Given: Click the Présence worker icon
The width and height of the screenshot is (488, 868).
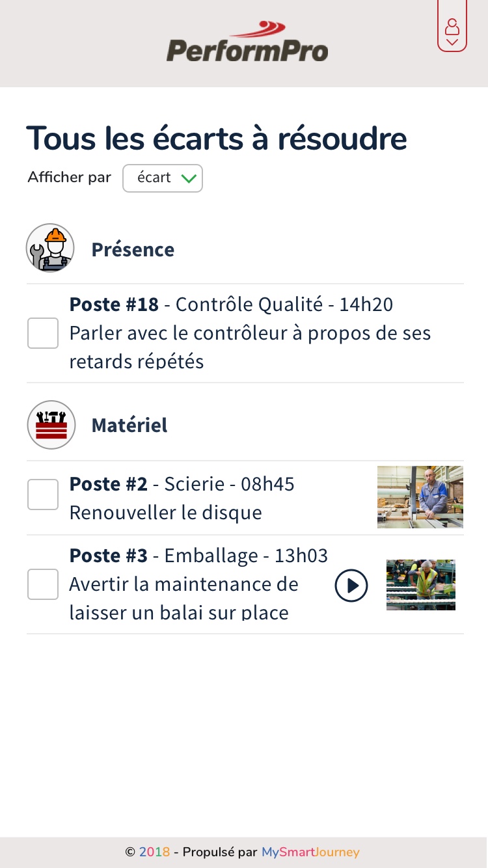Looking at the screenshot, I should (x=50, y=248).
